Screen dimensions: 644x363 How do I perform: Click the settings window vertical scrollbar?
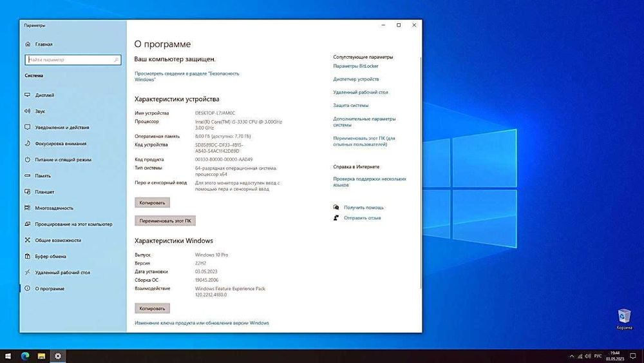coord(421,173)
